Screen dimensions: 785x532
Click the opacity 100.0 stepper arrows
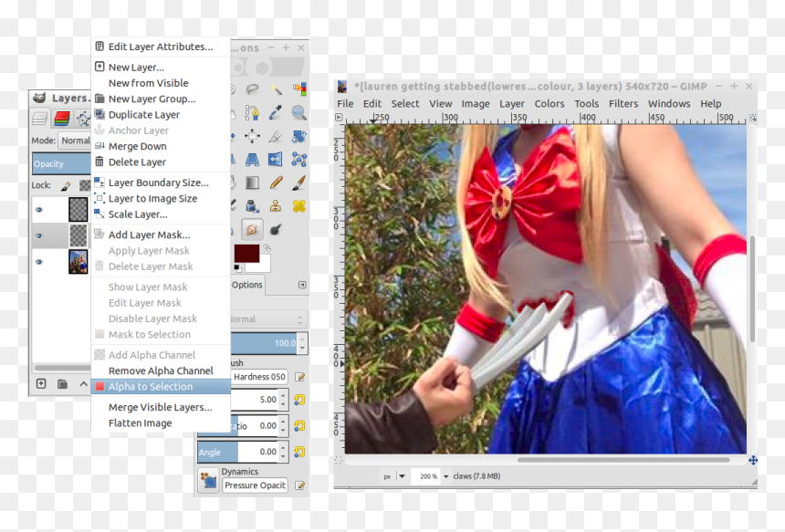click(302, 343)
